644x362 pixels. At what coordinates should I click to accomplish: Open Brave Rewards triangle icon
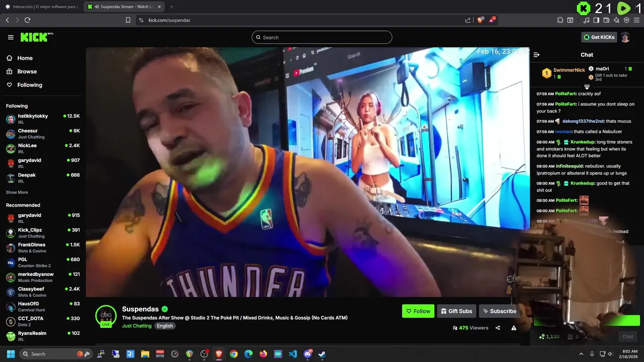click(493, 20)
